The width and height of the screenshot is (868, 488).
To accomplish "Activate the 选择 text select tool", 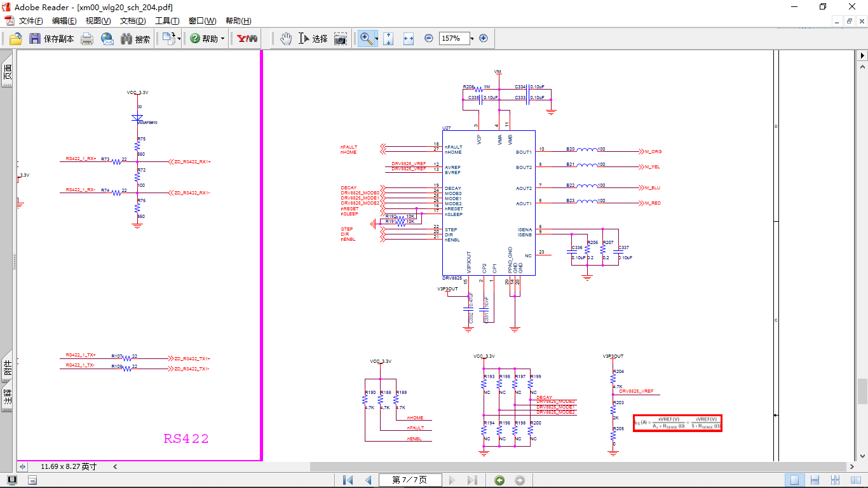I will pyautogui.click(x=313, y=39).
